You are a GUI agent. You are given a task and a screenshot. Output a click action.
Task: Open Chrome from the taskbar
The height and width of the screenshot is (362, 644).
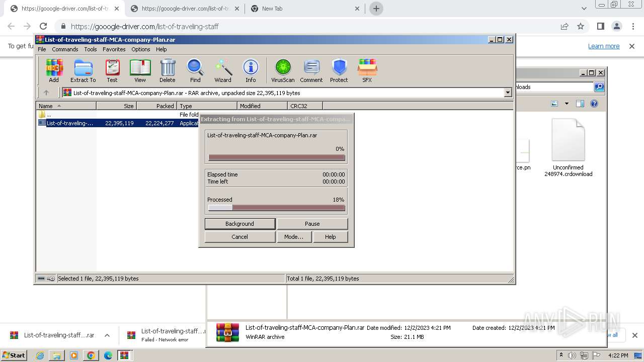pos(91,355)
